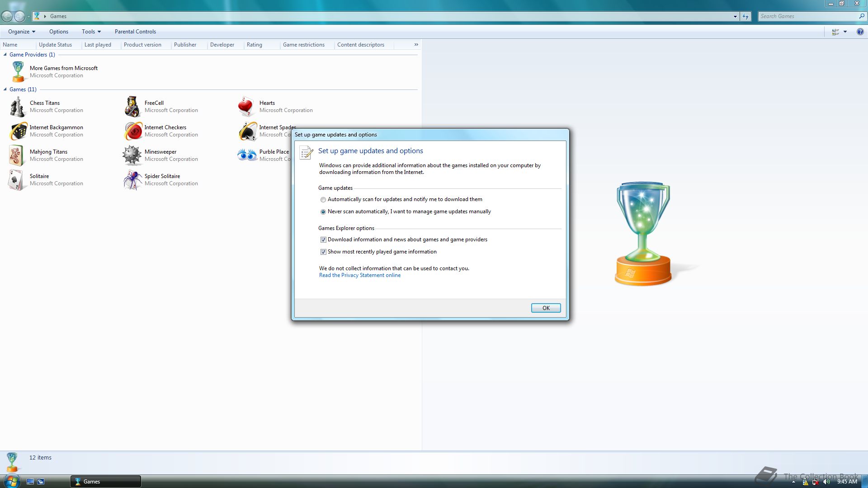
Task: Click the 9:45 AM taskbar clock
Action: coord(847,482)
